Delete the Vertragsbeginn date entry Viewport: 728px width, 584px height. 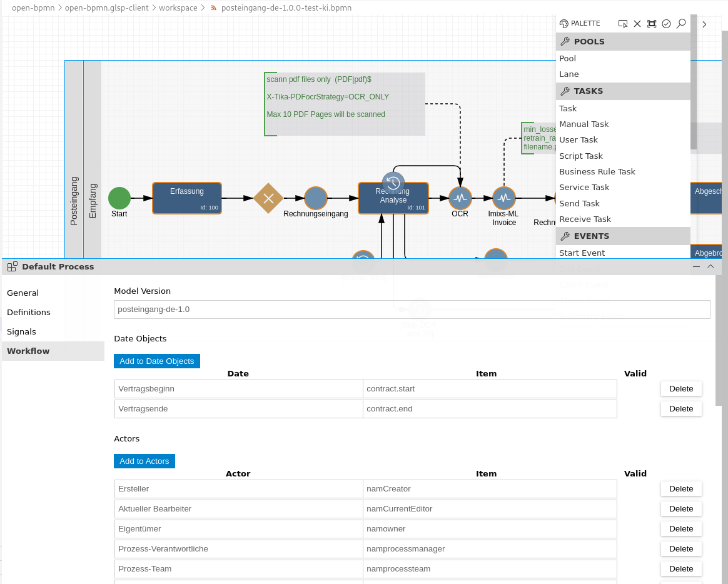pyautogui.click(x=680, y=388)
